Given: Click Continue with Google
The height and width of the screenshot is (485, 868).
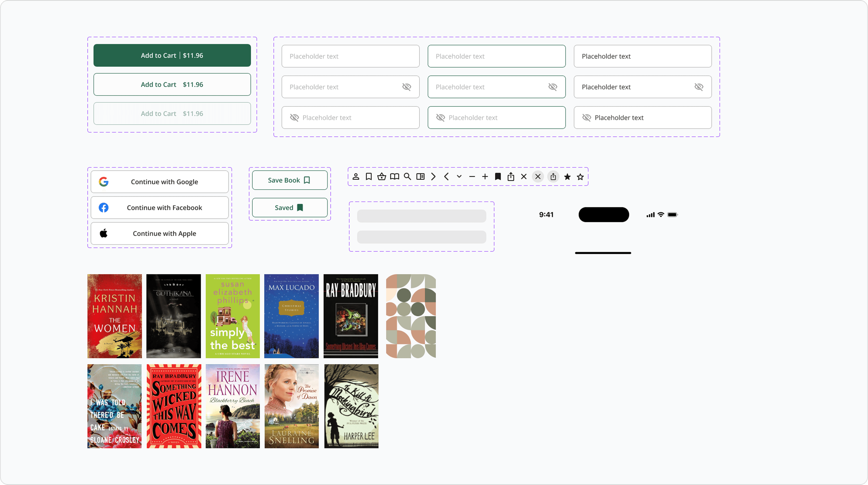Looking at the screenshot, I should [160, 182].
